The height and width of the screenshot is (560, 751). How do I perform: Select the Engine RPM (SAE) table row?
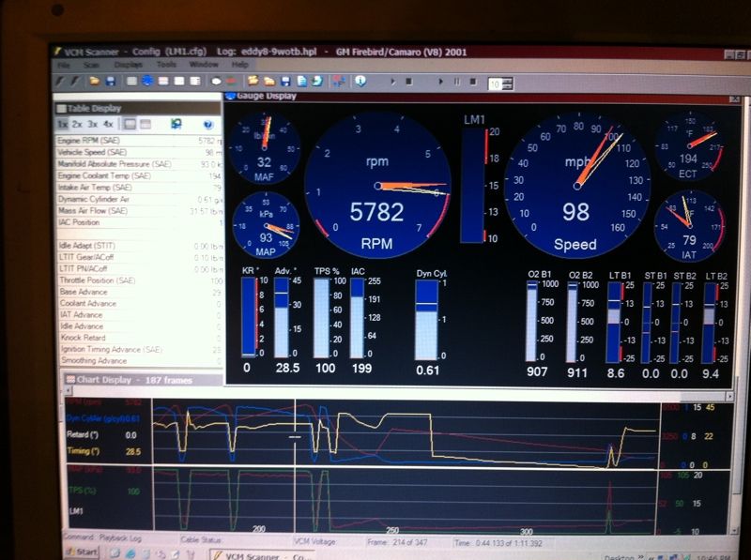click(139, 141)
